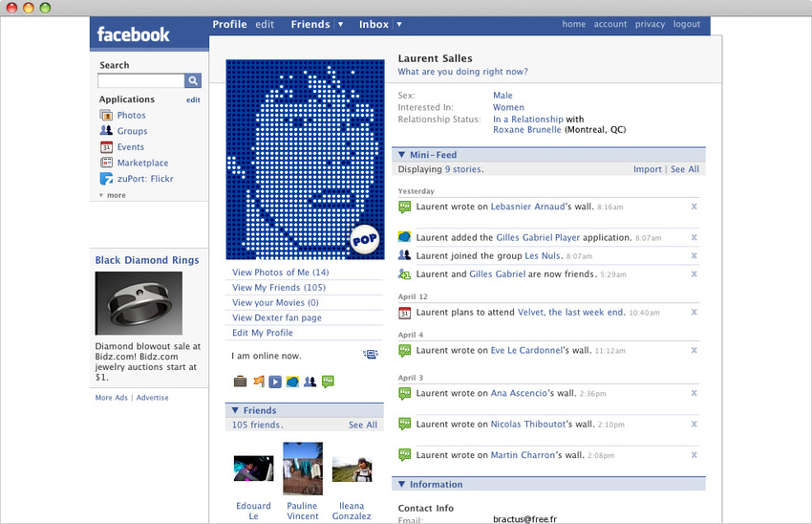Click See All in Friends section

362,425
